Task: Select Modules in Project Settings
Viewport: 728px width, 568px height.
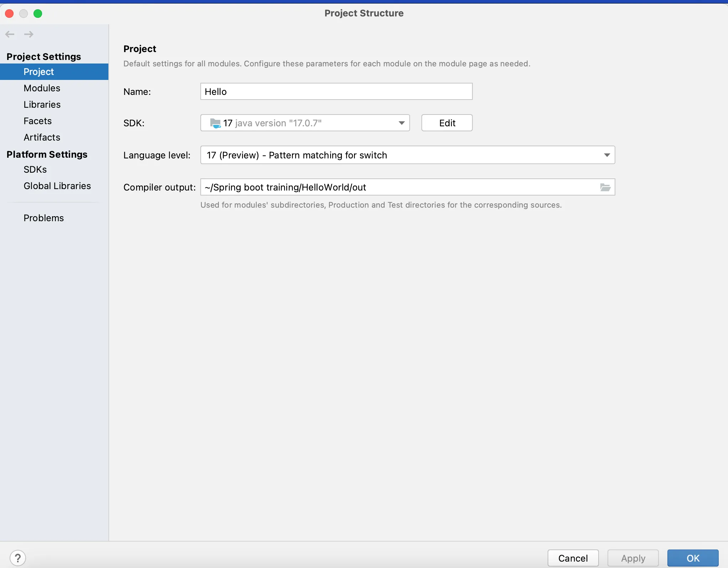Action: coord(42,88)
